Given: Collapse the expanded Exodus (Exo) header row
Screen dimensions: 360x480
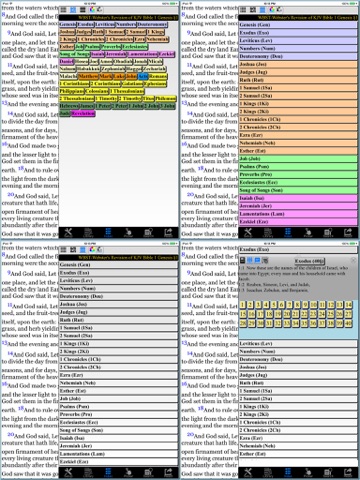Looking at the screenshot, I should (x=298, y=249).
